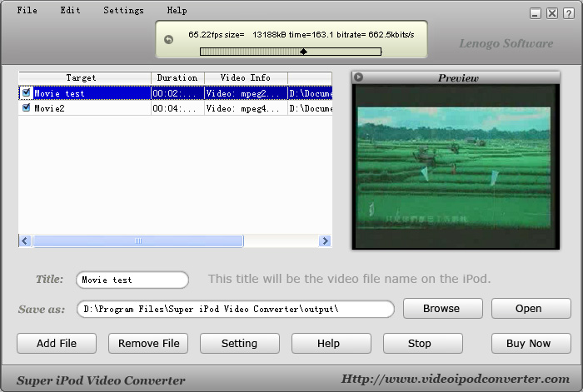This screenshot has height=392, width=583.
Task: Click the left scroll arrow of file list
Action: pos(25,241)
